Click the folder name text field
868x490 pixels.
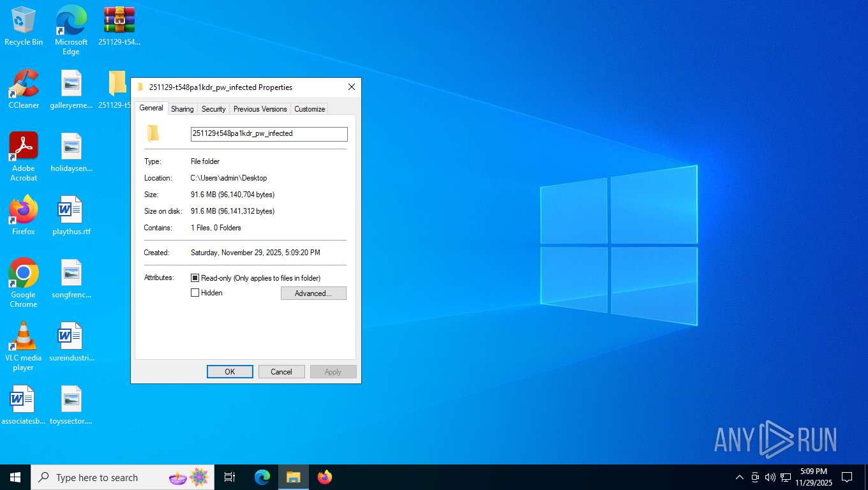269,134
